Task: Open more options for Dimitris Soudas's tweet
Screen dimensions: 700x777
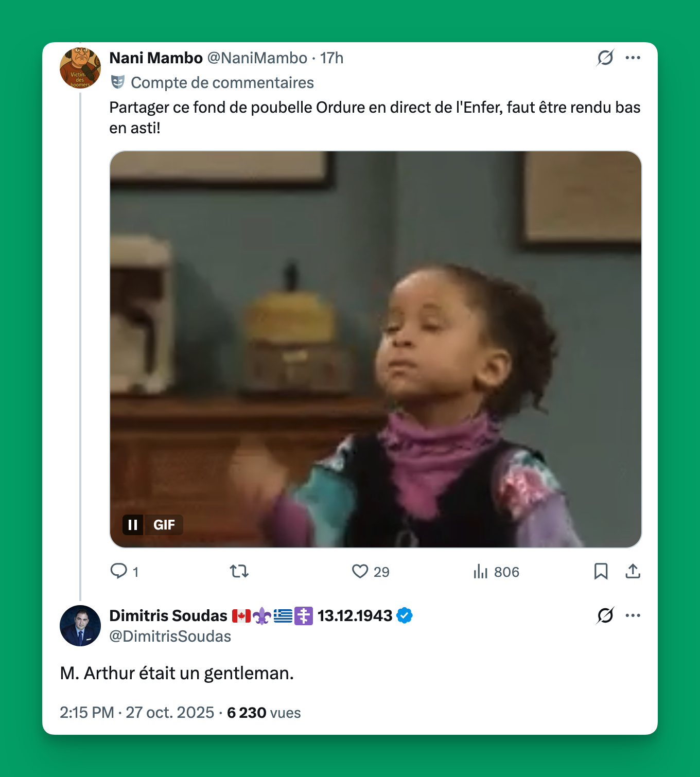Action: (x=633, y=615)
